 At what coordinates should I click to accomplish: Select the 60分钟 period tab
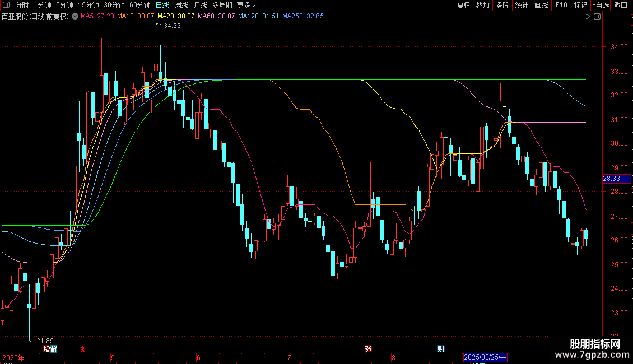(x=140, y=5)
